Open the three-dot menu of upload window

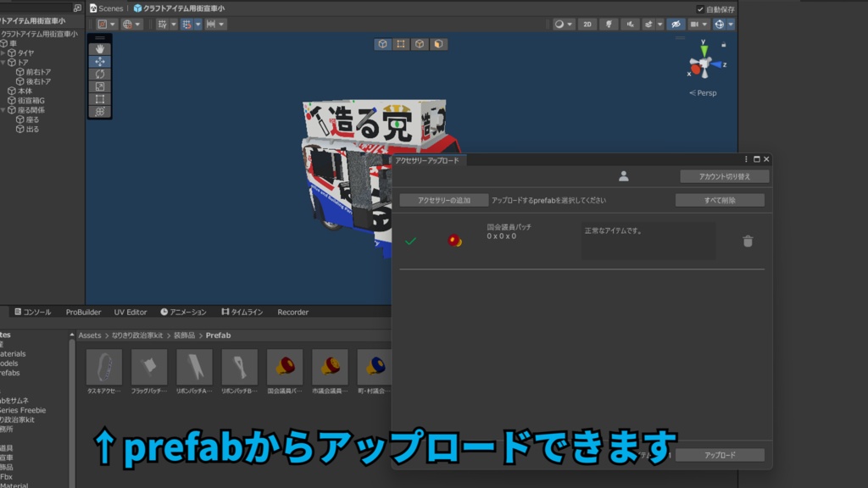point(746,159)
